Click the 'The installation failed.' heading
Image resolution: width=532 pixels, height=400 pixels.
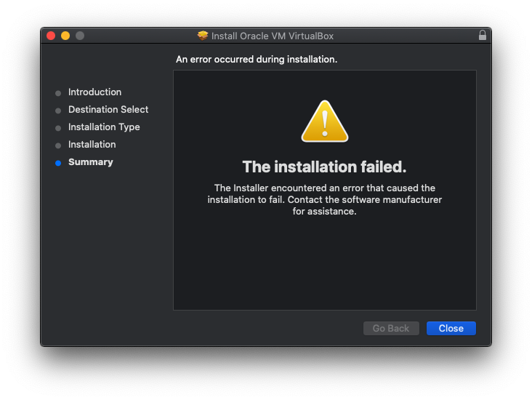click(x=324, y=167)
